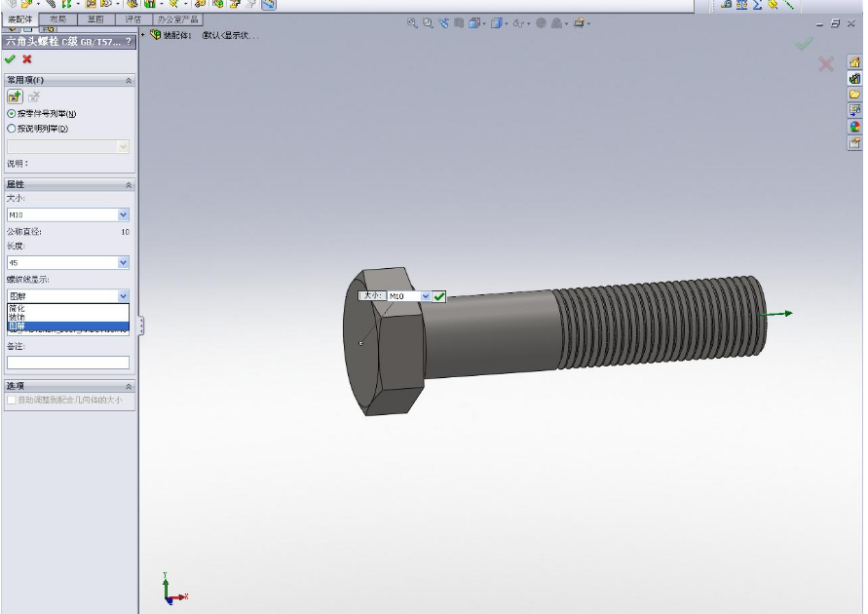The image size is (868, 614).
Task: Select the 按零件号列举 radio button
Action: pyautogui.click(x=12, y=114)
